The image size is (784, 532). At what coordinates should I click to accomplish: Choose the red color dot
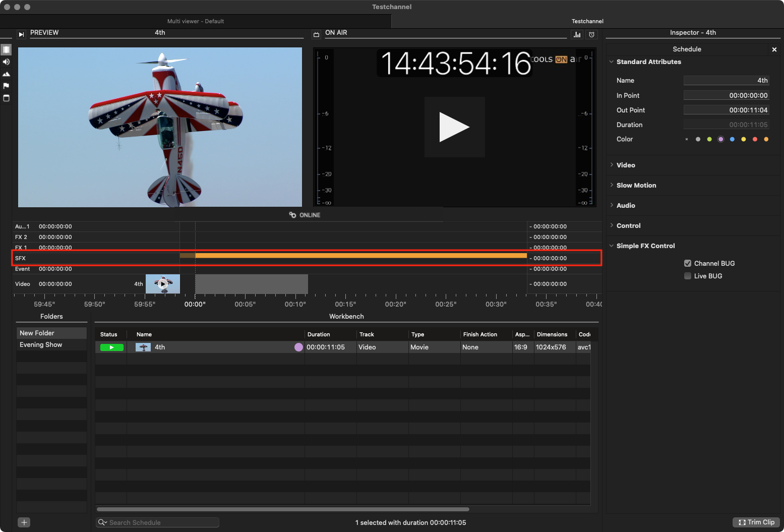tap(755, 139)
